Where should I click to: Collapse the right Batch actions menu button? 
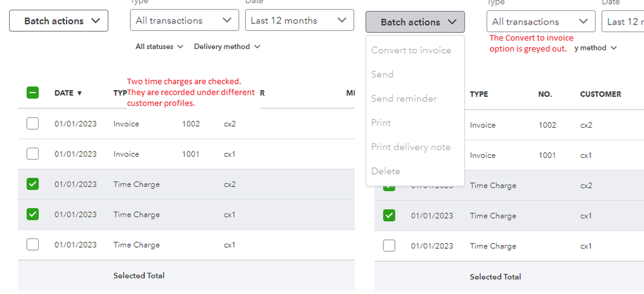415,22
